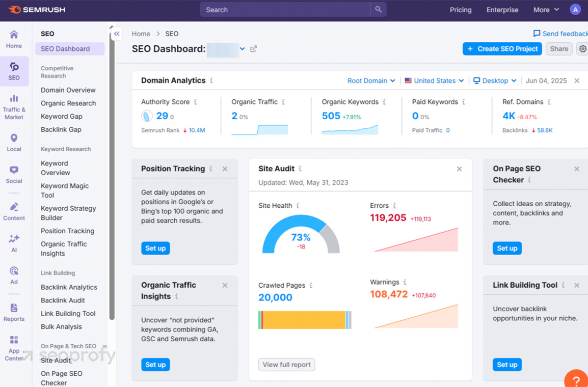This screenshot has height=387, width=588.
Task: Show info for Paid Keywords
Action: pyautogui.click(x=464, y=102)
